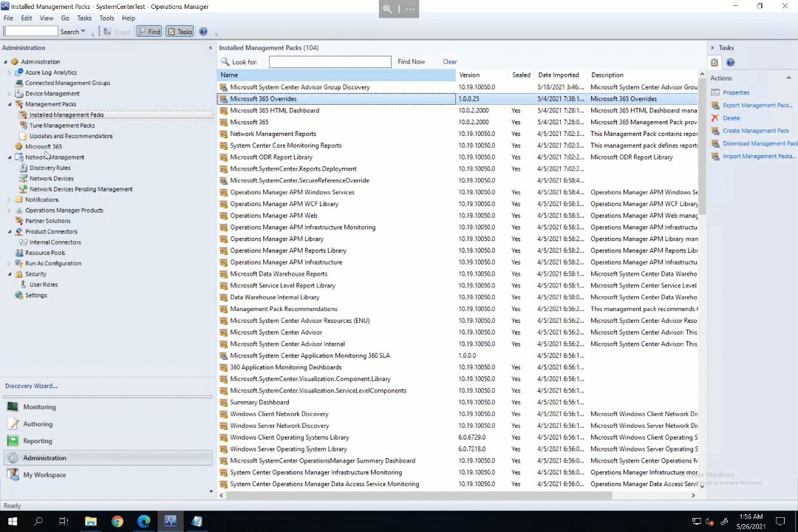The width and height of the screenshot is (798, 532).
Task: Collapse the Network Management tree node
Action: coord(9,157)
